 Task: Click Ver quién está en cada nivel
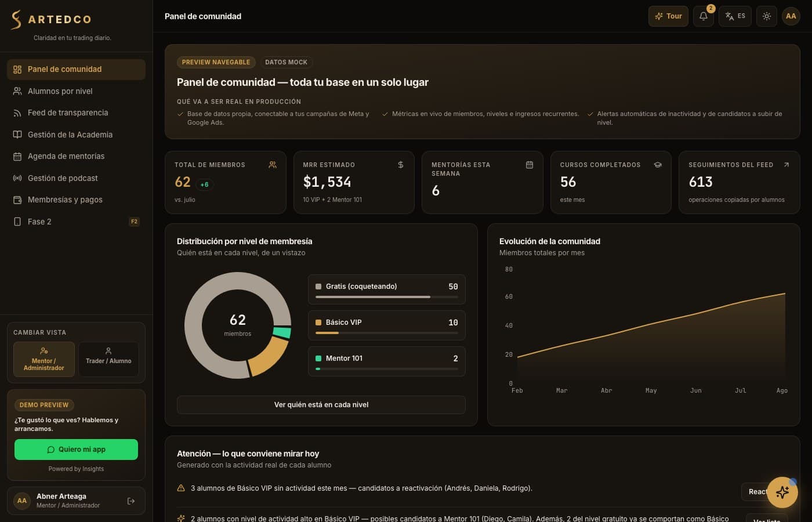(321, 405)
